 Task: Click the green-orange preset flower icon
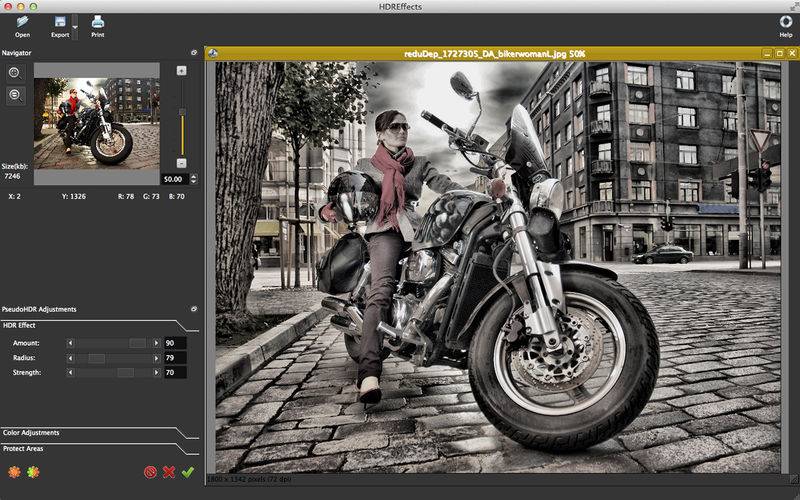point(33,472)
